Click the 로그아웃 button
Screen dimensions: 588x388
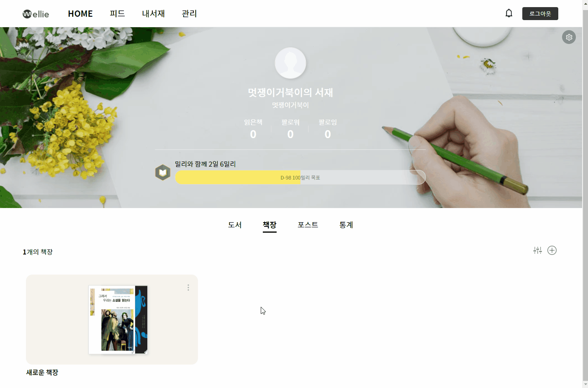tap(540, 13)
